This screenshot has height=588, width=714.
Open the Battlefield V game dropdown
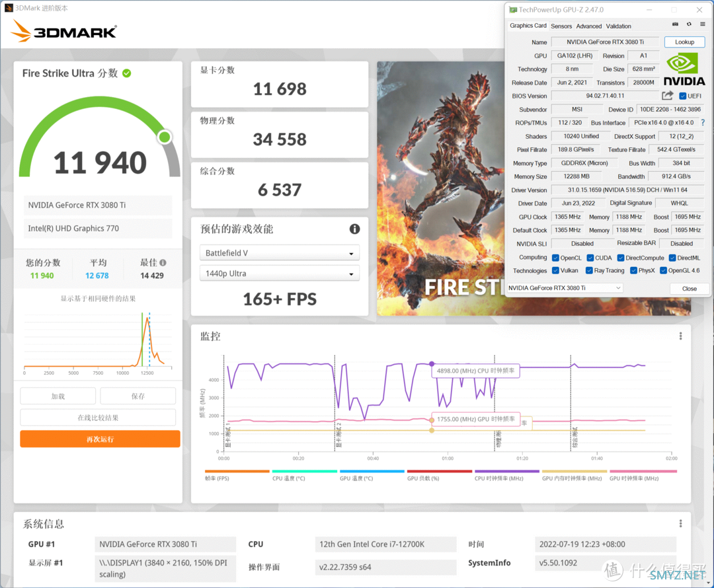280,253
